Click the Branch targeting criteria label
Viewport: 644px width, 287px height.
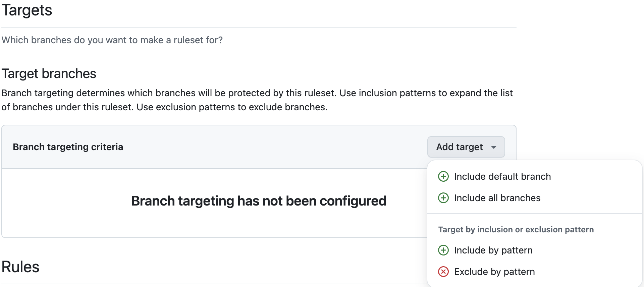pos(68,147)
